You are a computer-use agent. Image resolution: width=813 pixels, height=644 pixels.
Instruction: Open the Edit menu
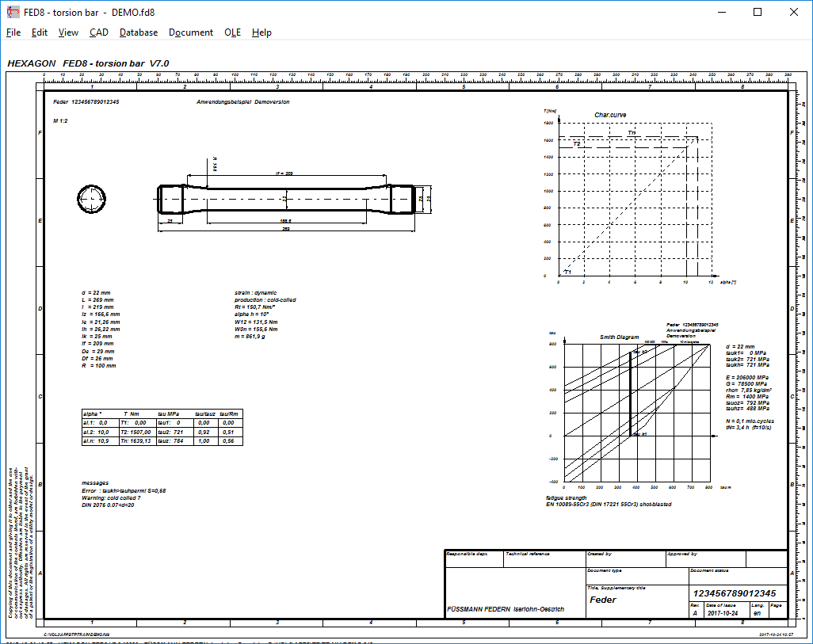click(x=40, y=32)
